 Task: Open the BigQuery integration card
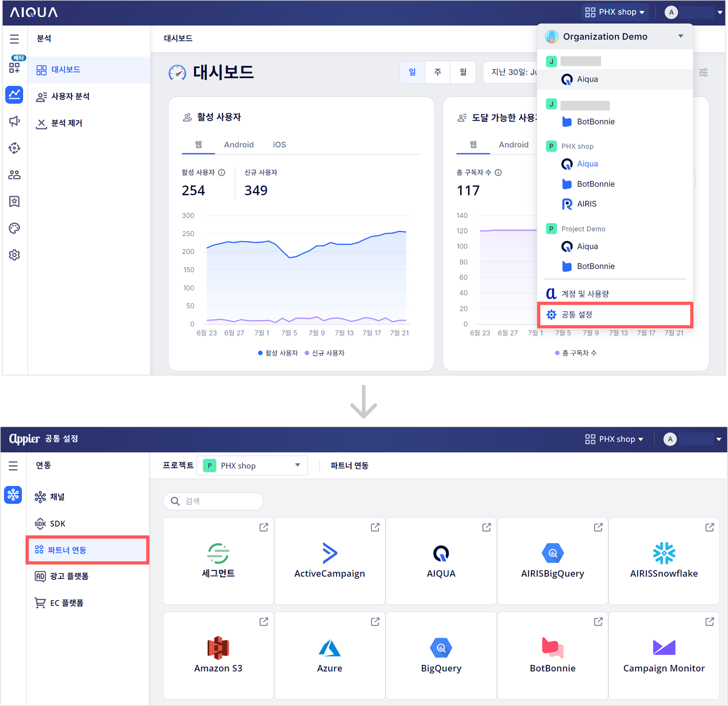tap(441, 656)
